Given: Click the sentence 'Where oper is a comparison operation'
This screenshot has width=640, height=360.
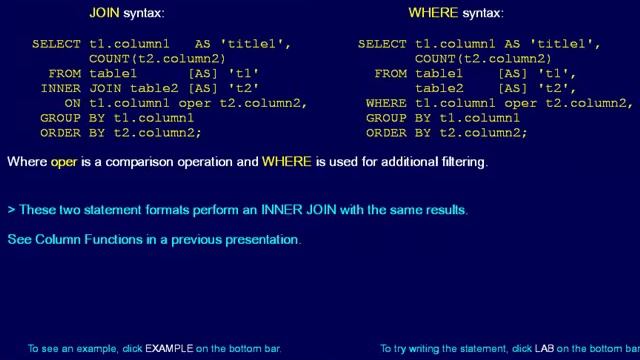Looking at the screenshot, I should (x=247, y=162).
